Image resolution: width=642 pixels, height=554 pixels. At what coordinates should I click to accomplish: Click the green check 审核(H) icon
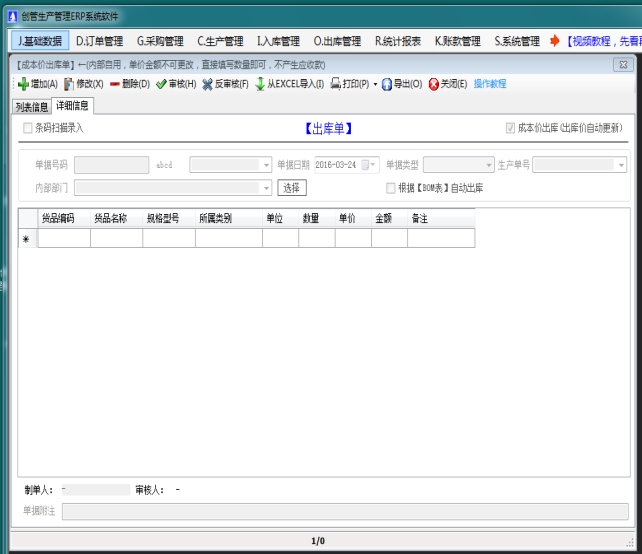(161, 85)
